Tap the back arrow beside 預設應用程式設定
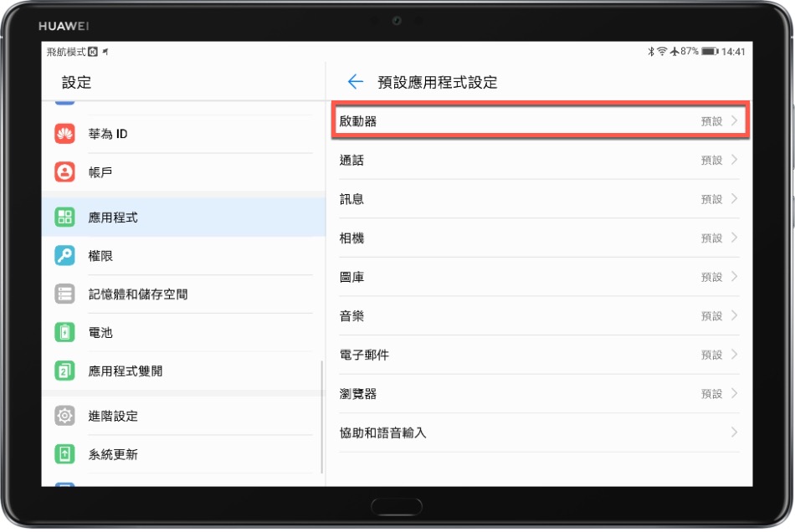 (356, 82)
